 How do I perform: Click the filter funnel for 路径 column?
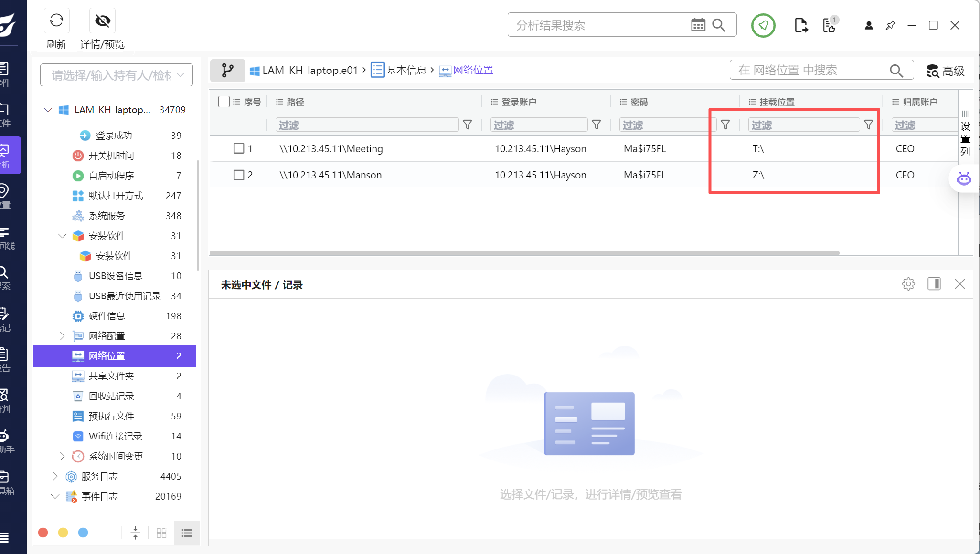[x=468, y=125]
